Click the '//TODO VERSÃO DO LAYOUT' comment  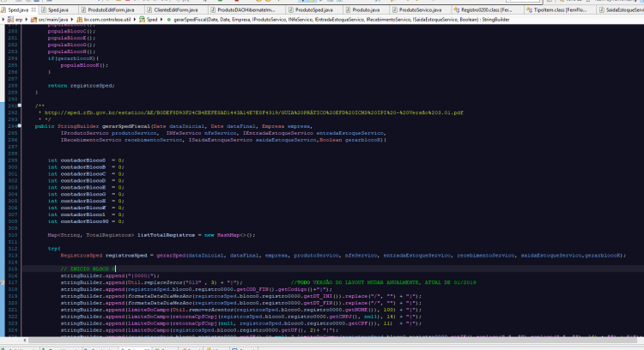pos(383,282)
